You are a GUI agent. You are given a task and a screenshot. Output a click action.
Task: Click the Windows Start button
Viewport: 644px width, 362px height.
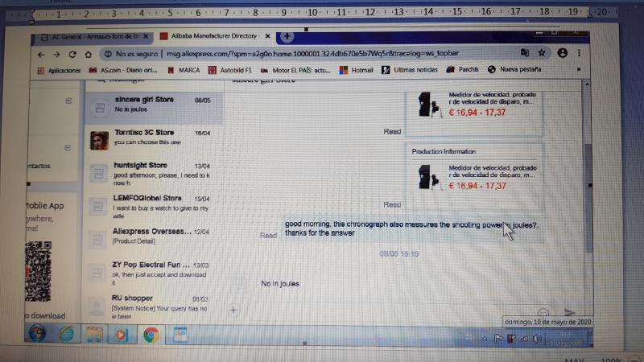point(37,333)
